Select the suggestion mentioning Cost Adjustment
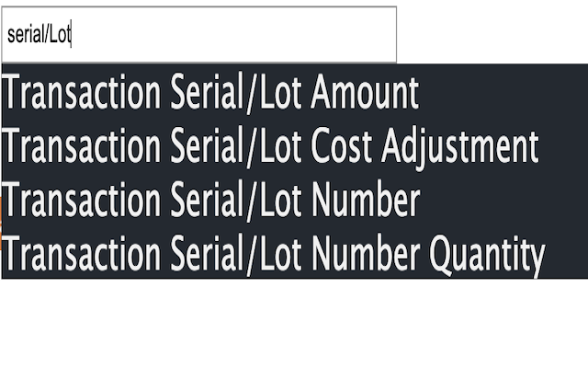The height and width of the screenshot is (368, 588). 295,145
